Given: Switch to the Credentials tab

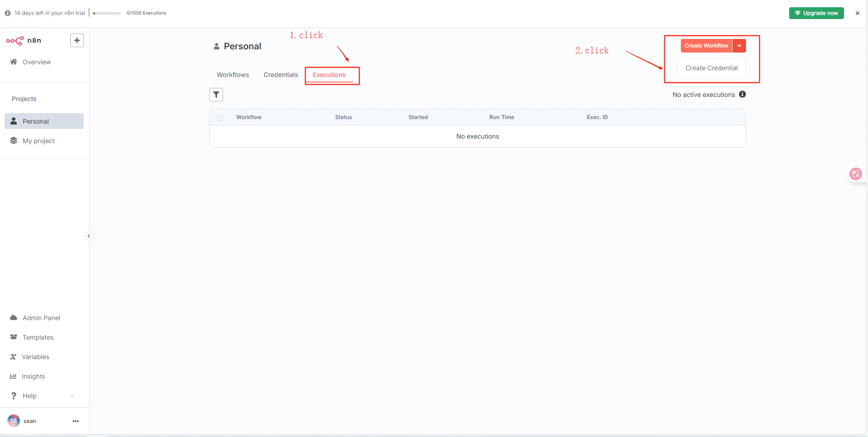Looking at the screenshot, I should [x=280, y=74].
